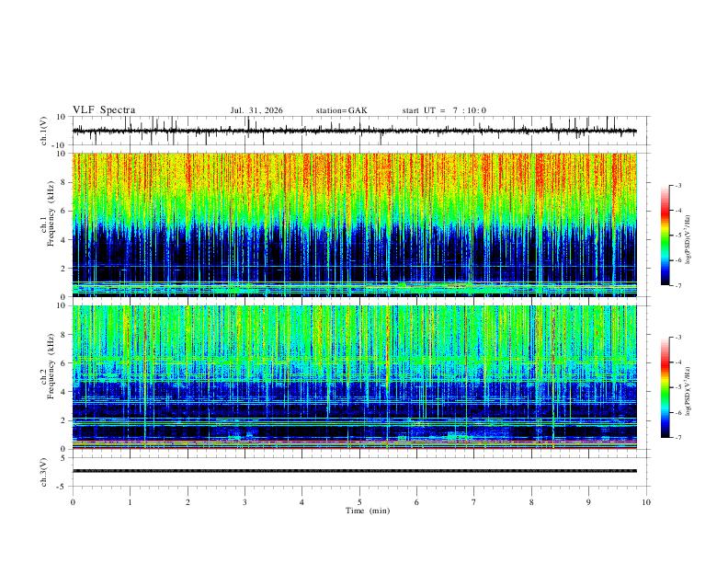Click the VLF Spectra title text
The image size is (728, 563).
(104, 110)
